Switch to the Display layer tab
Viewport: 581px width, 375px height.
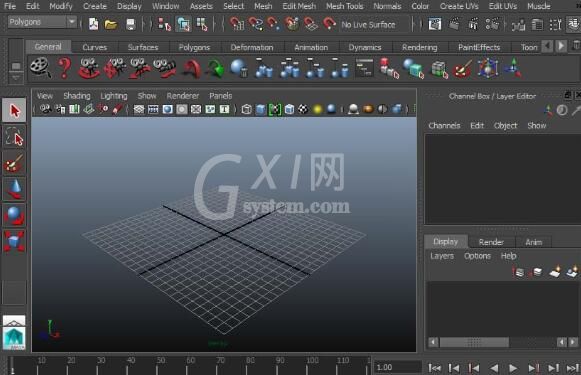(445, 242)
